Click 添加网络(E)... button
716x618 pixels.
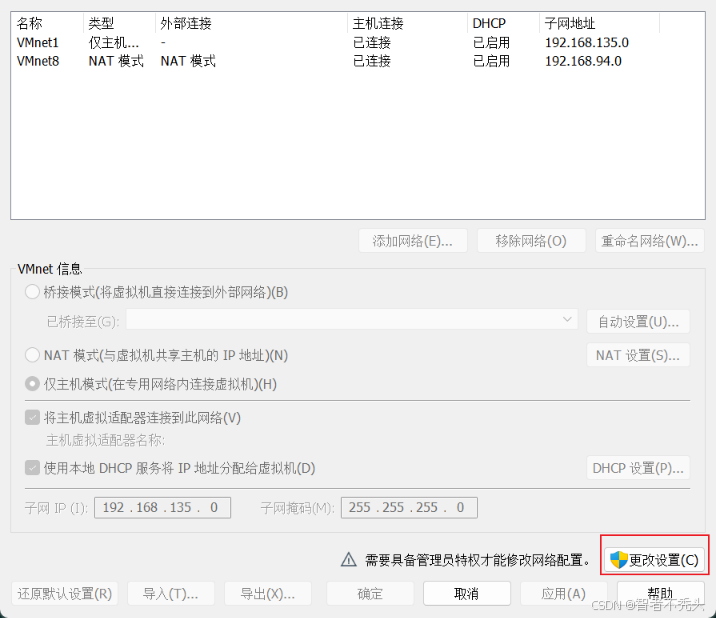point(413,241)
